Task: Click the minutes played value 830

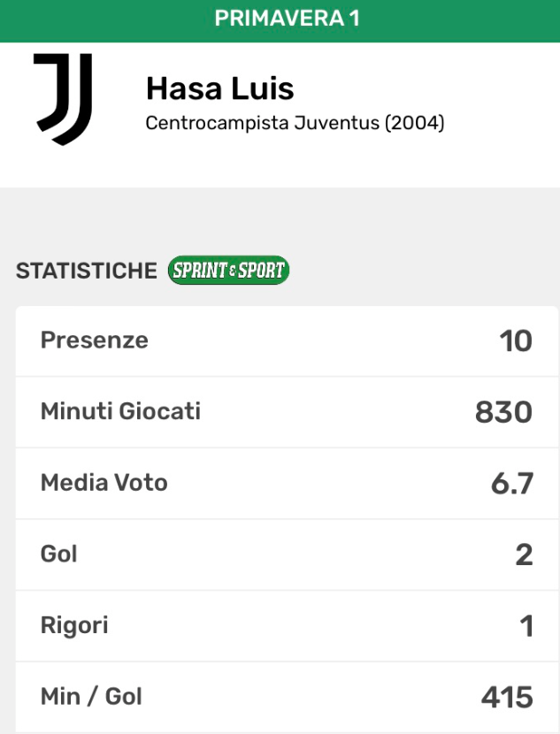Action: pyautogui.click(x=504, y=412)
